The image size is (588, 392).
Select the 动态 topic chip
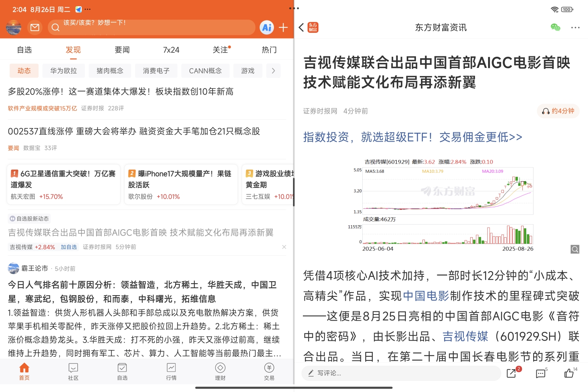pyautogui.click(x=24, y=71)
